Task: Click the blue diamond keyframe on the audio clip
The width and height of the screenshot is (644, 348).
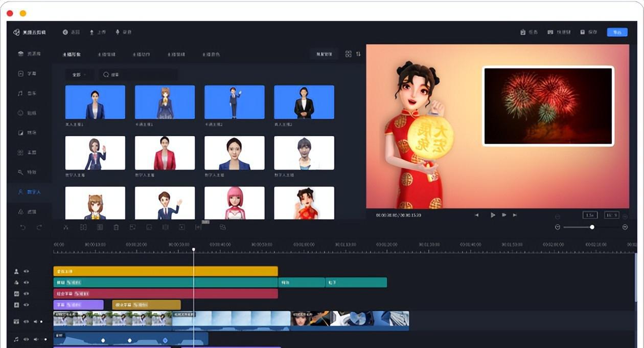Action: tap(165, 340)
